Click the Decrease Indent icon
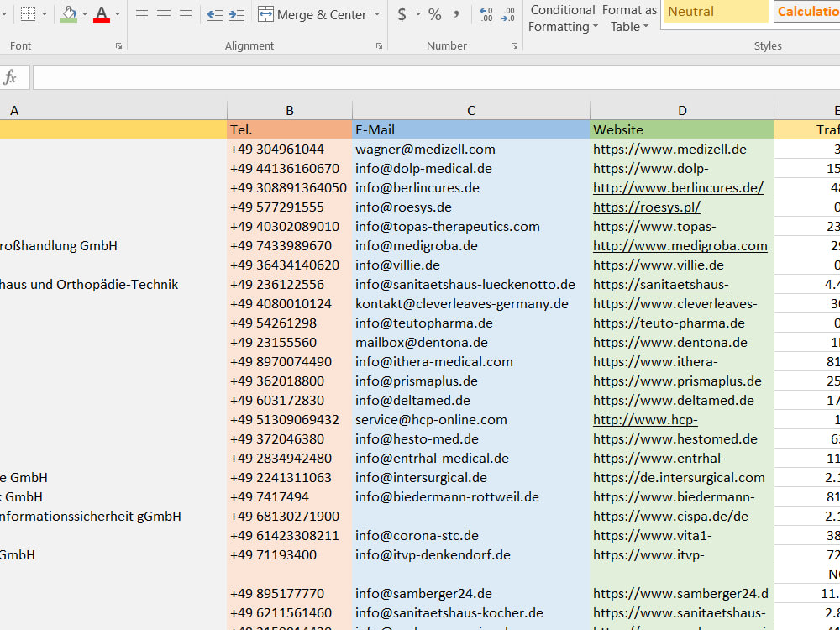The width and height of the screenshot is (840, 630). point(215,14)
